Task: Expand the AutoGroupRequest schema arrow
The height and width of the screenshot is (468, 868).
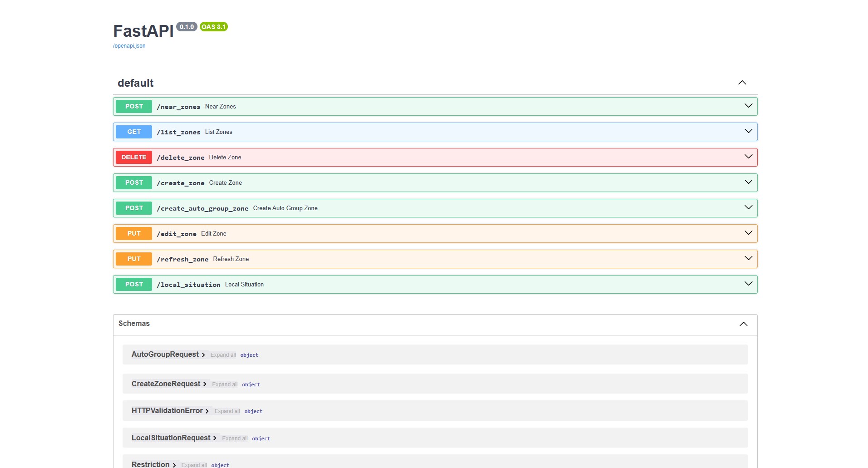Action: [203, 355]
